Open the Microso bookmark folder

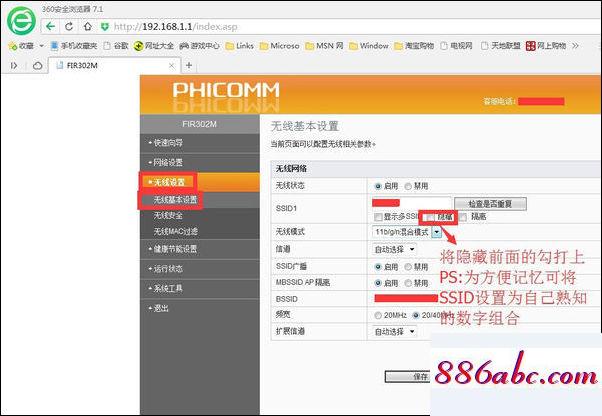[280, 46]
